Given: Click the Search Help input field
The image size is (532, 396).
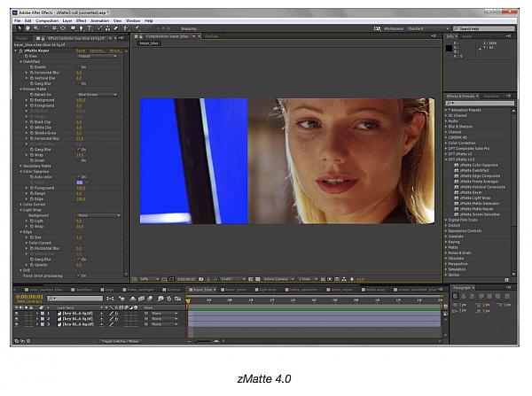Looking at the screenshot, I should click(484, 28).
